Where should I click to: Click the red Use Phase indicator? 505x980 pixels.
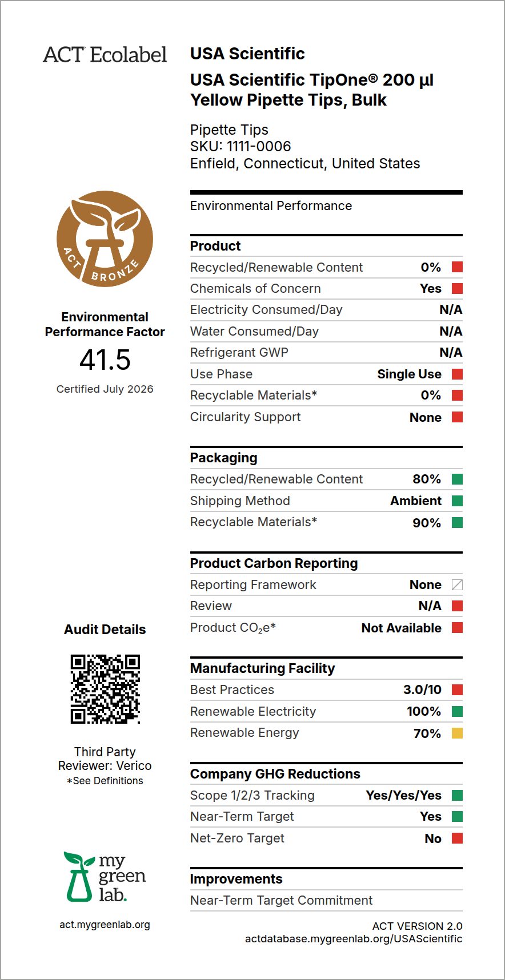point(457,374)
